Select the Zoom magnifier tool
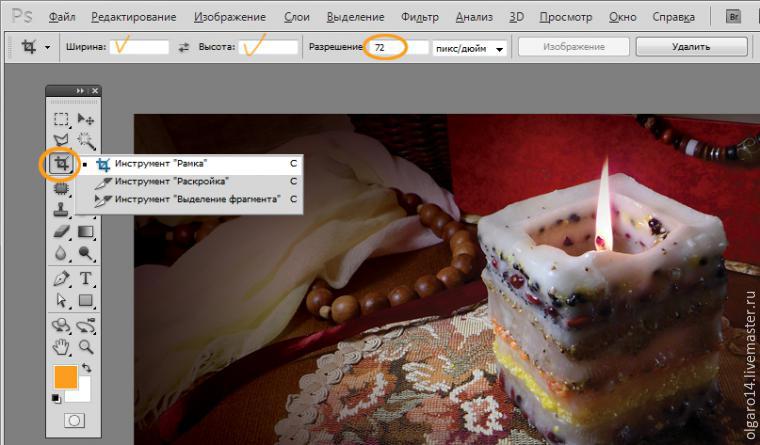Screen dimensions: 760x445 pos(86,347)
